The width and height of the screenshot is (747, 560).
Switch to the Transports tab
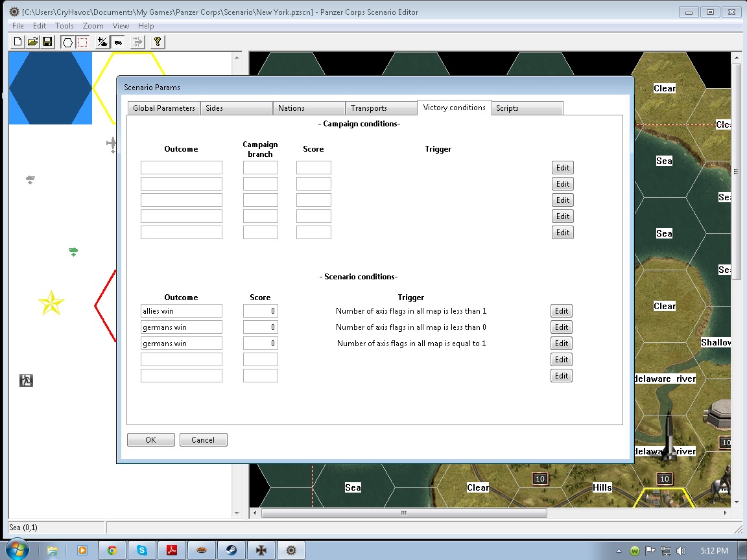(381, 108)
